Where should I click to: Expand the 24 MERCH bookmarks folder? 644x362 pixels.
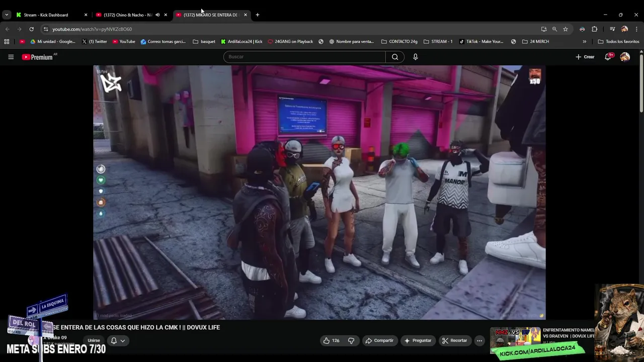point(535,42)
